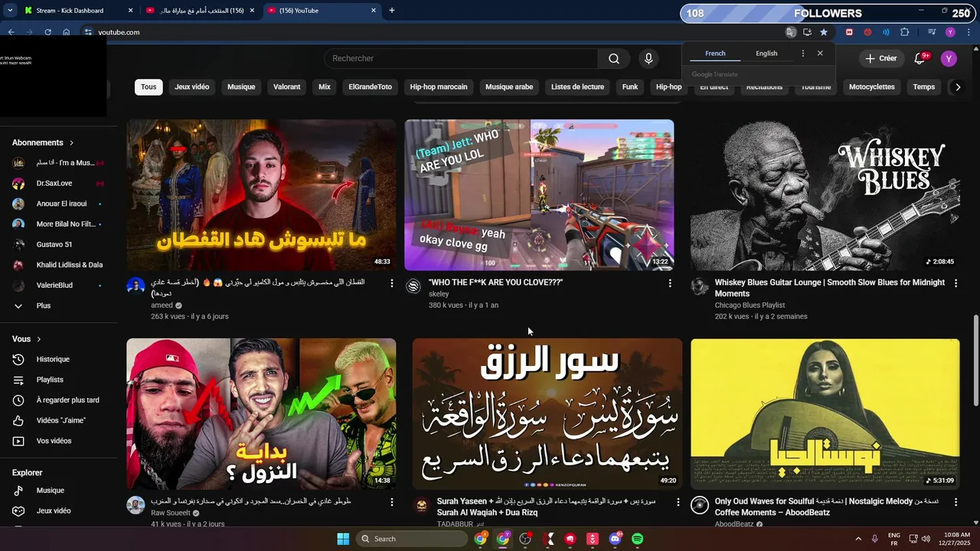Select the ElGrandeToto filter chip

coord(371,87)
